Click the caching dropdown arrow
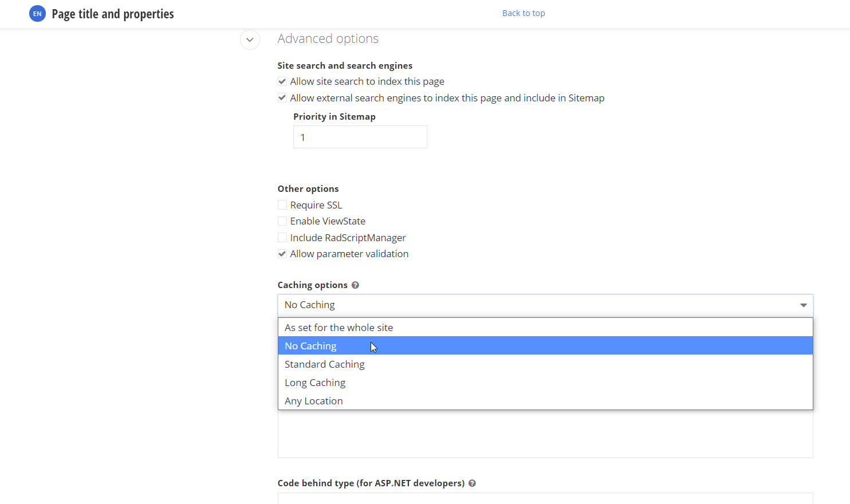Viewport: 850px width, 504px height. pyautogui.click(x=803, y=305)
